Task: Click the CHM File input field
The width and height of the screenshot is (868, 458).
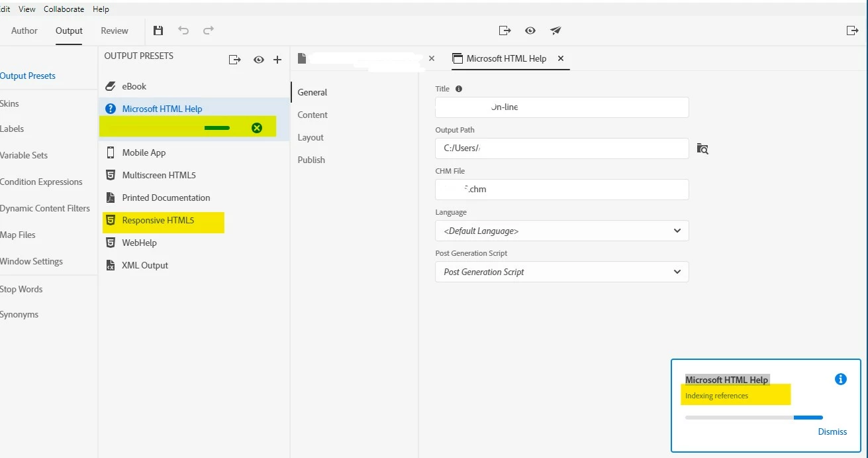Action: (562, 190)
